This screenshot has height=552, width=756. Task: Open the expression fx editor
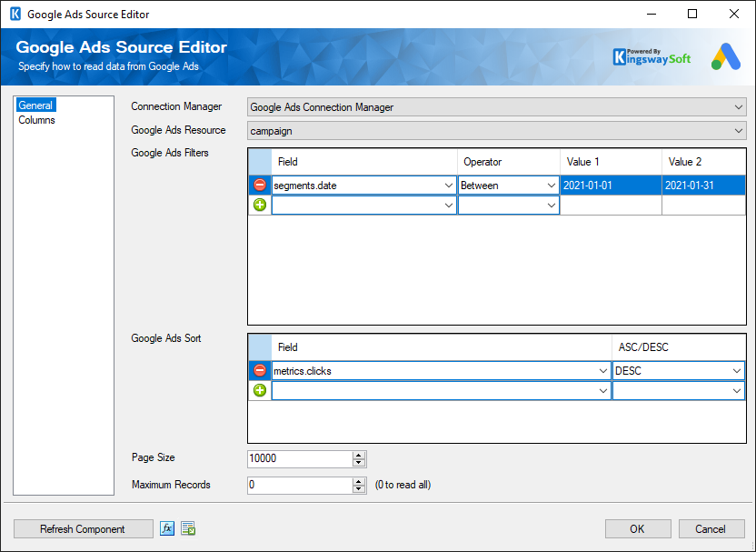click(167, 529)
